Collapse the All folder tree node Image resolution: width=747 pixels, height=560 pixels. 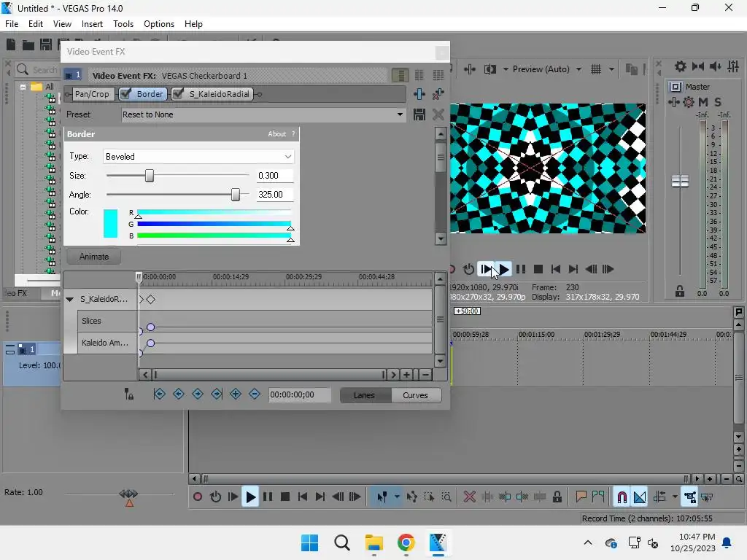(x=23, y=87)
